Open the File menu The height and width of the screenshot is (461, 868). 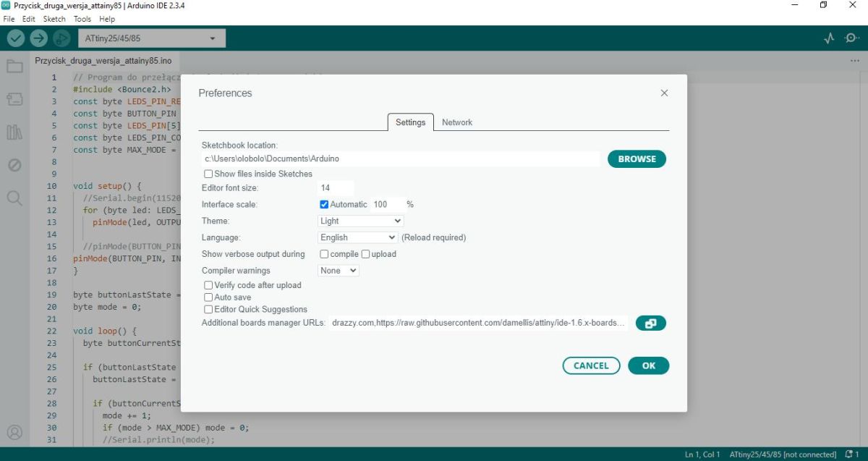[x=9, y=19]
